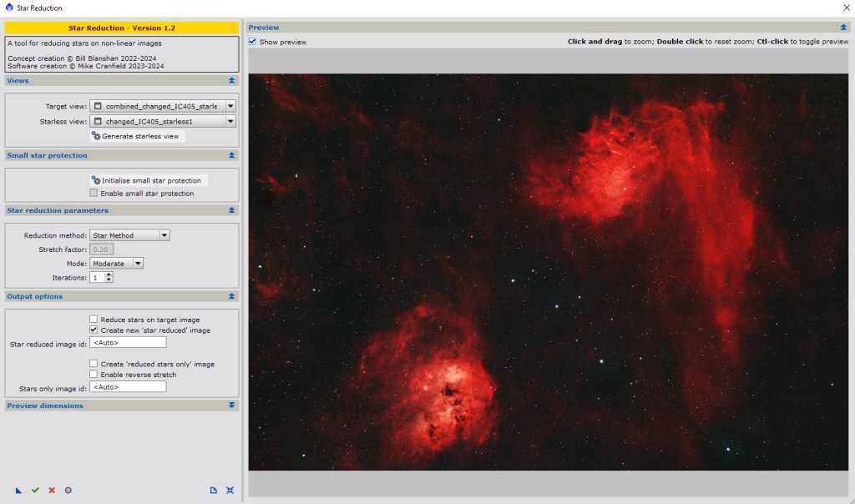Toggle the Show preview checkbox
The height and width of the screenshot is (504, 855).
click(253, 42)
